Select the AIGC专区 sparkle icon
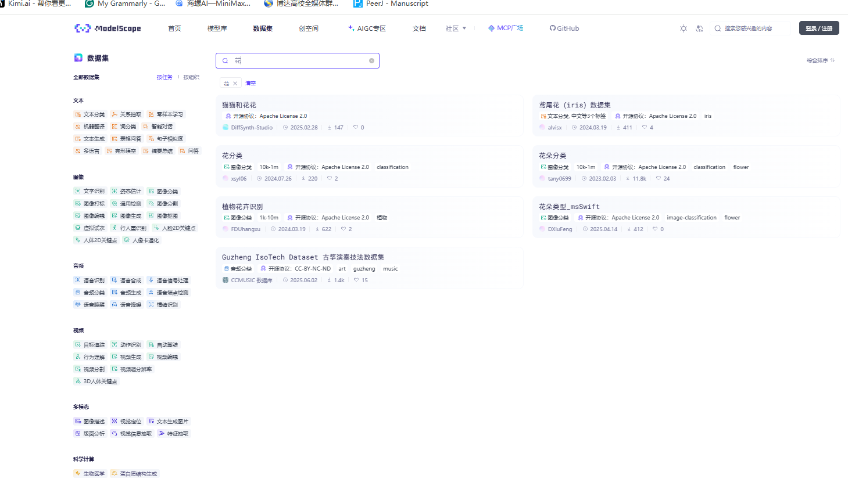The image size is (848, 504). pyautogui.click(x=350, y=28)
